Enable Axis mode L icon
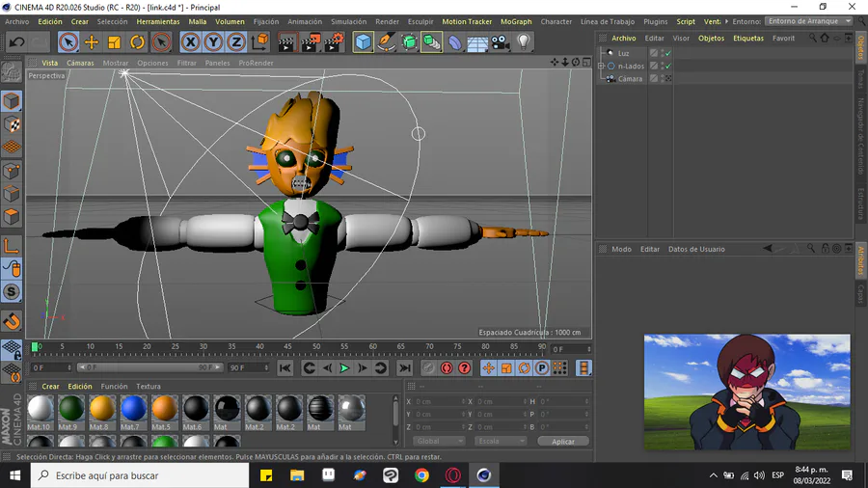 tap(12, 246)
